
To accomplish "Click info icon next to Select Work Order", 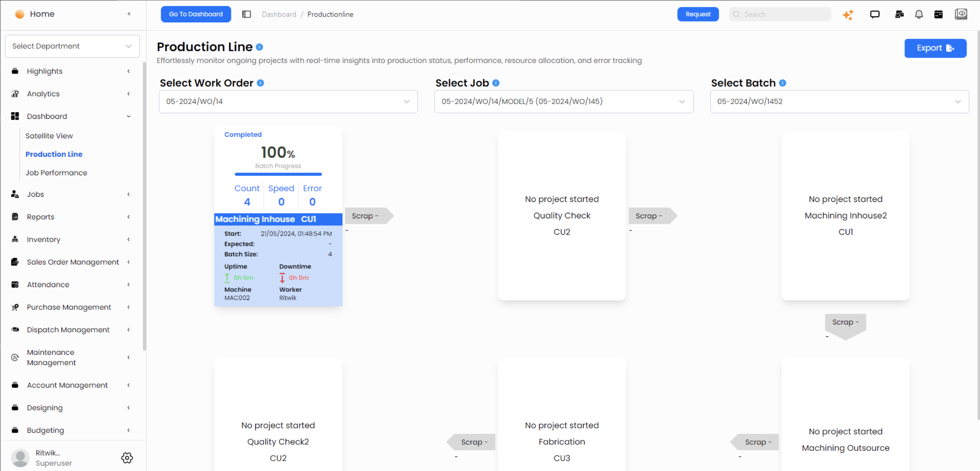I will [260, 83].
